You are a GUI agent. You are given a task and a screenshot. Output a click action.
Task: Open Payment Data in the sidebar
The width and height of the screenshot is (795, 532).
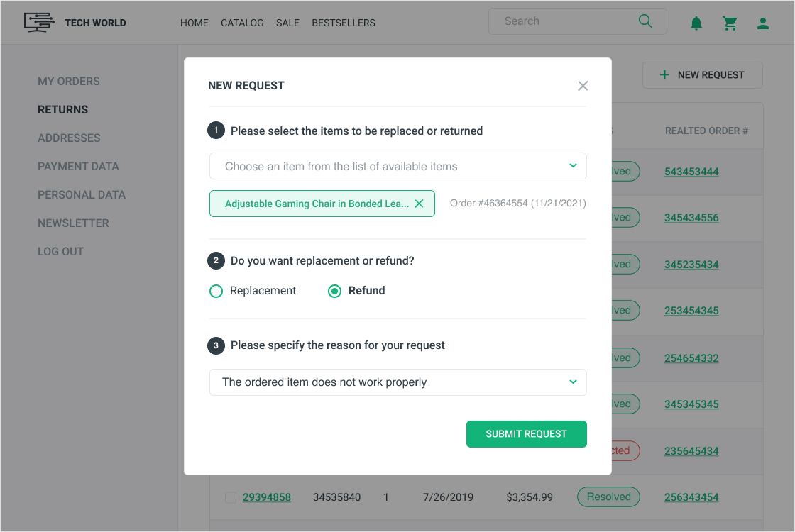coord(78,166)
